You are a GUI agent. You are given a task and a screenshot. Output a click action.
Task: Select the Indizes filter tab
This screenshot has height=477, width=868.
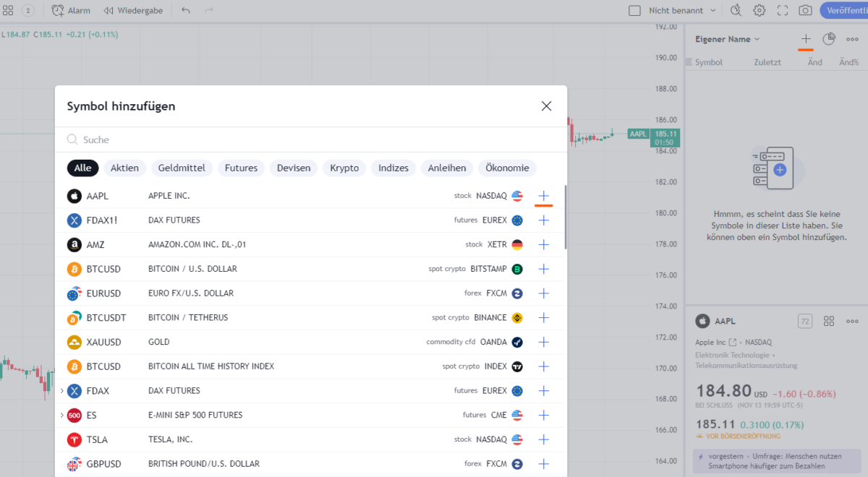coord(393,168)
